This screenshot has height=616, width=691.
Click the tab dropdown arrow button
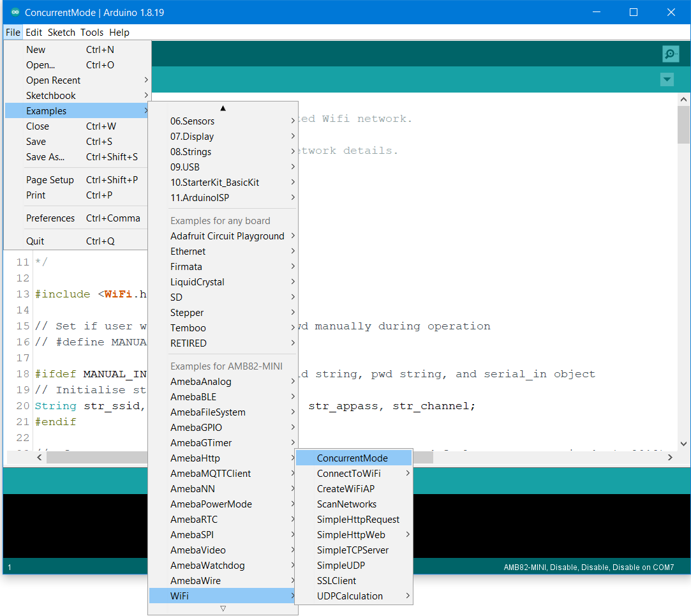point(667,80)
